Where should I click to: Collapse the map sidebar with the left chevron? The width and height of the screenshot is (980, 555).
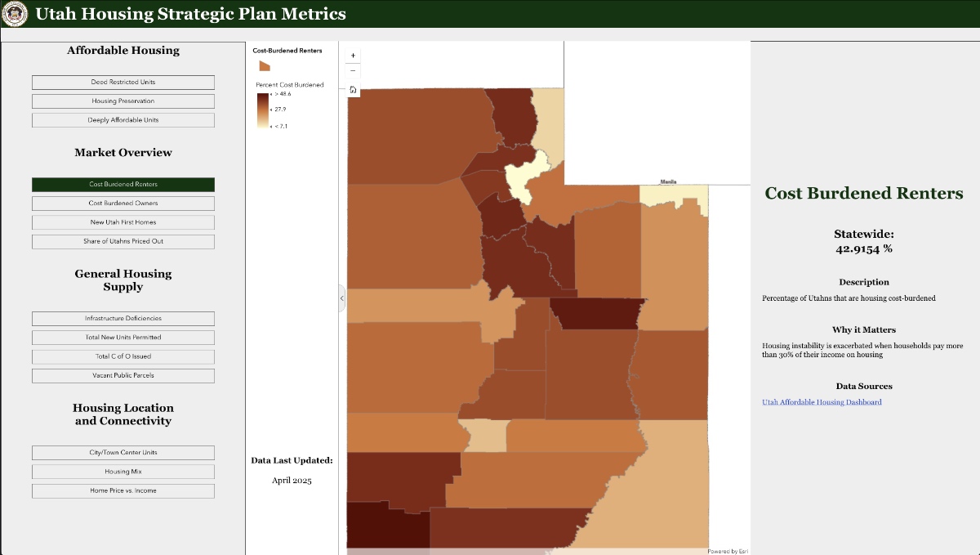pyautogui.click(x=341, y=298)
